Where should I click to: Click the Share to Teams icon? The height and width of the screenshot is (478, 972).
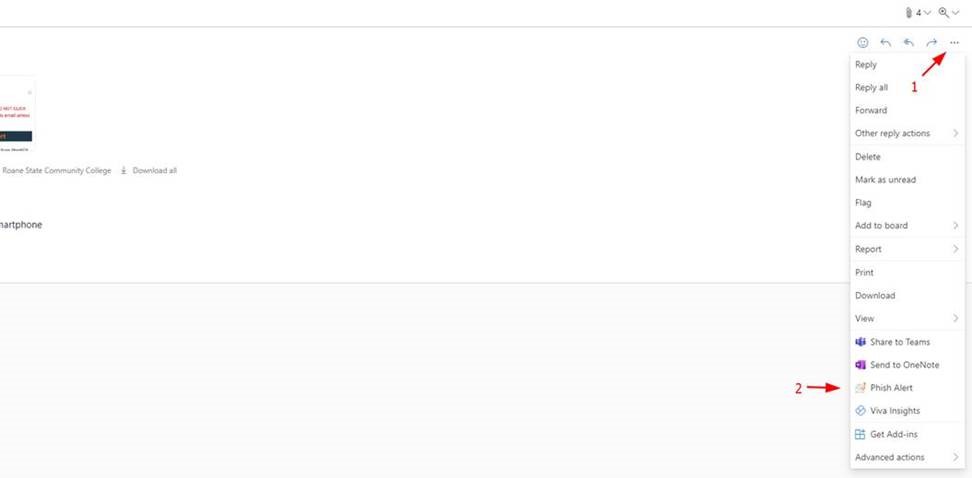(860, 342)
